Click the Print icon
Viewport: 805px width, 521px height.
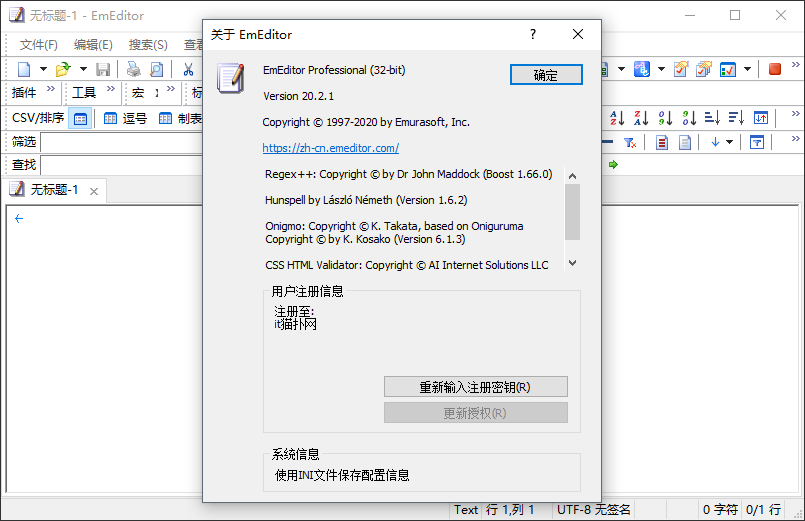[134, 69]
